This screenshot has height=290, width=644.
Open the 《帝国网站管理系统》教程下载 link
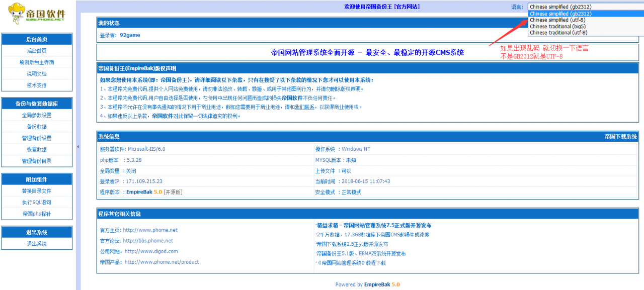pos(351,263)
